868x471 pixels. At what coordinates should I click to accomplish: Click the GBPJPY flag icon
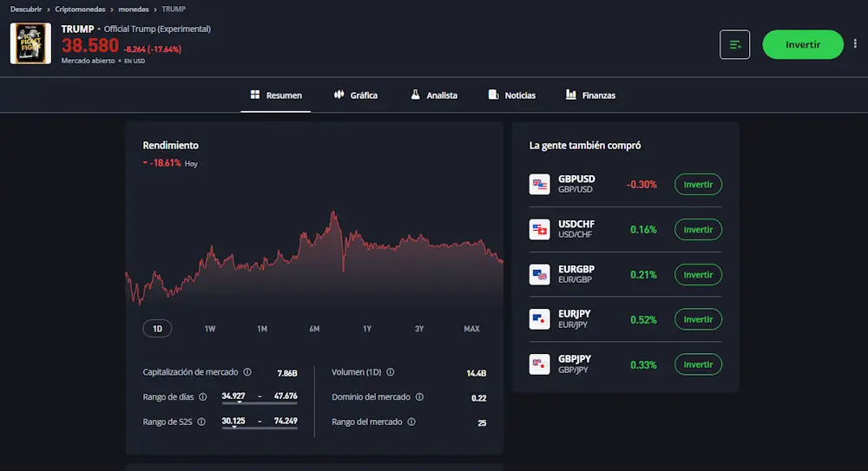(x=539, y=364)
